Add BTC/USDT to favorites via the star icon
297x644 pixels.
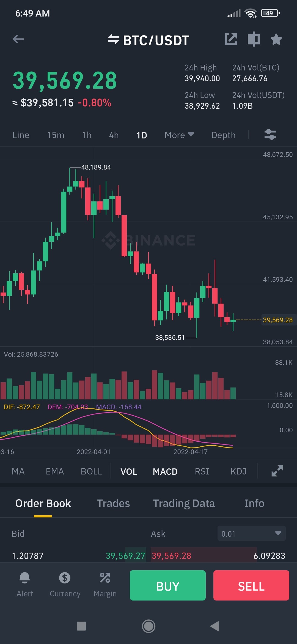coord(276,39)
